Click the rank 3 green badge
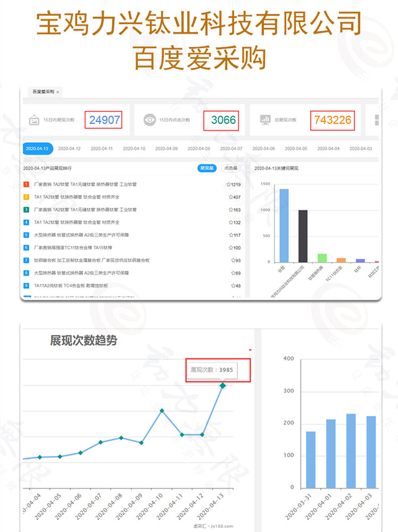The image size is (398, 532). pyautogui.click(x=26, y=210)
